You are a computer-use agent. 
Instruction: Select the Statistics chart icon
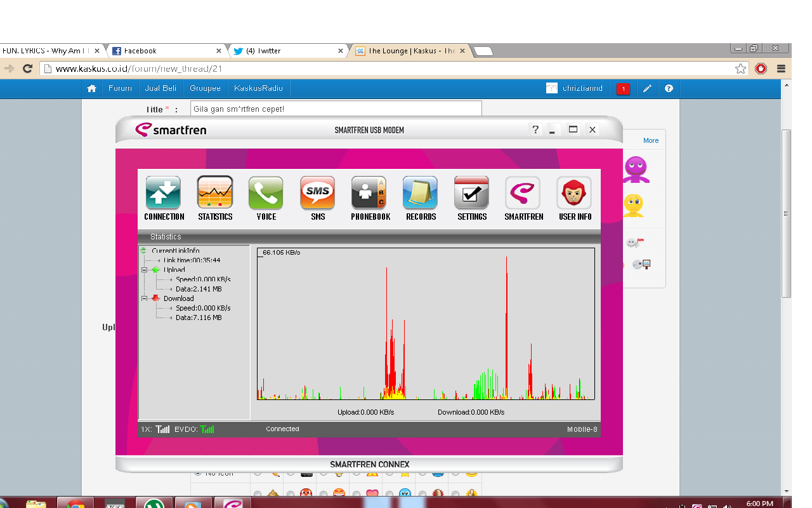point(215,193)
